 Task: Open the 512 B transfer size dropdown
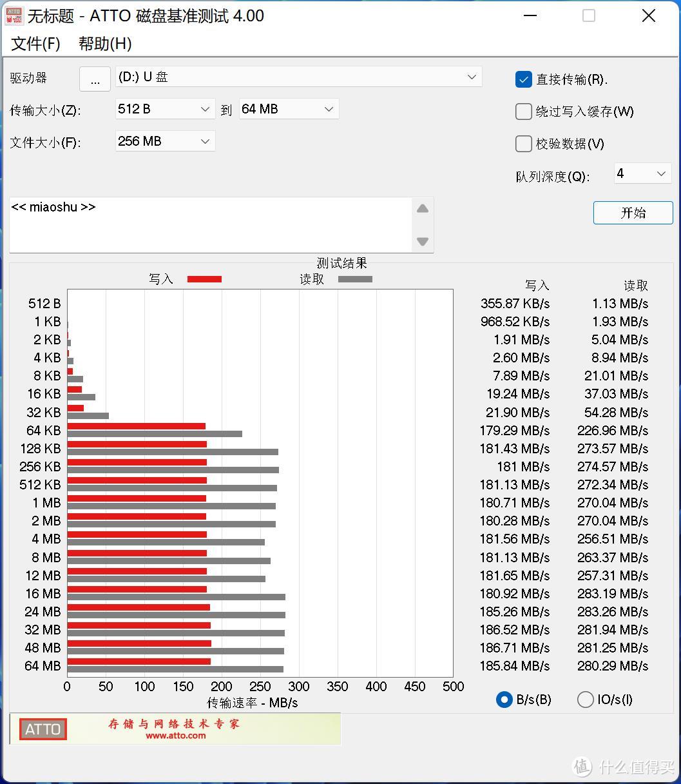point(165,109)
